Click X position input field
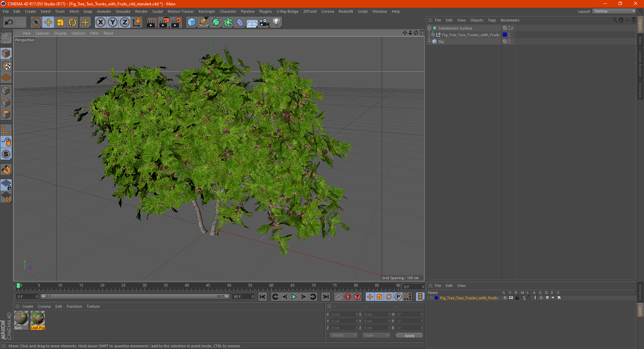644x349 pixels. tap(343, 314)
